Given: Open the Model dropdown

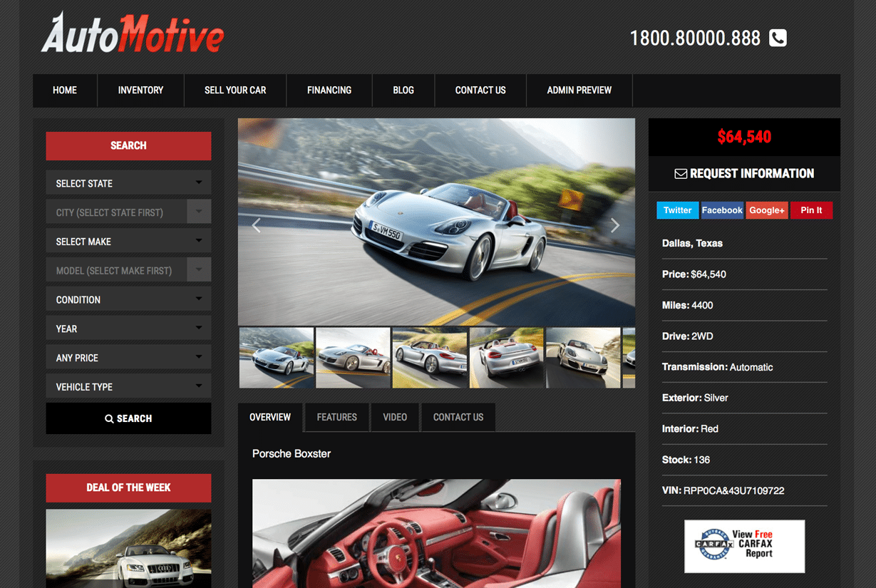Looking at the screenshot, I should pyautogui.click(x=128, y=271).
